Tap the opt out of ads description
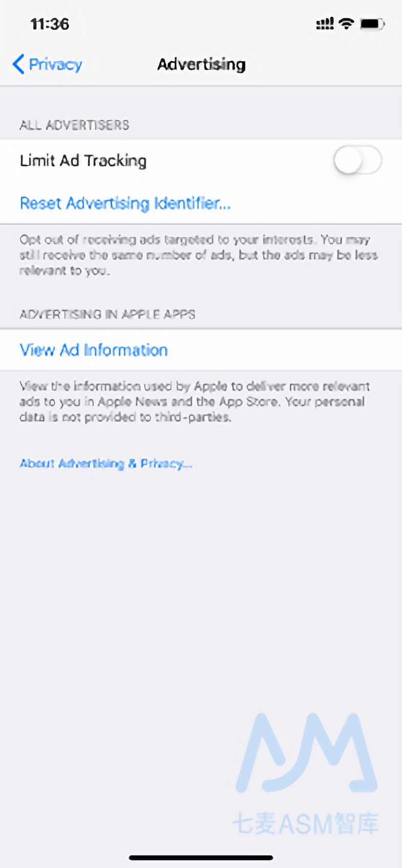402x868 pixels. coord(199,255)
